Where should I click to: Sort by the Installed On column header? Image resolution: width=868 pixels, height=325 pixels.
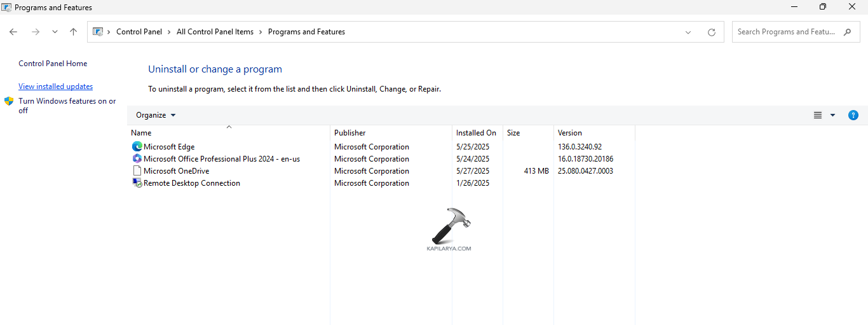point(476,133)
